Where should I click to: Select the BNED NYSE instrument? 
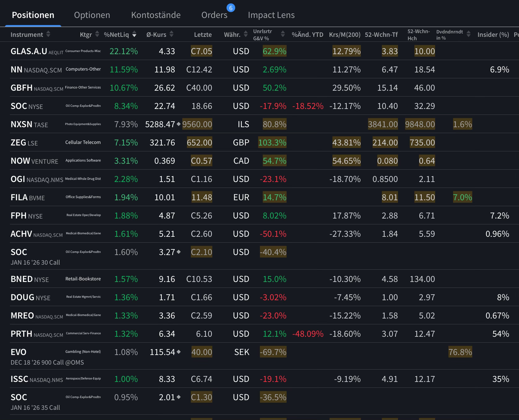point(30,279)
